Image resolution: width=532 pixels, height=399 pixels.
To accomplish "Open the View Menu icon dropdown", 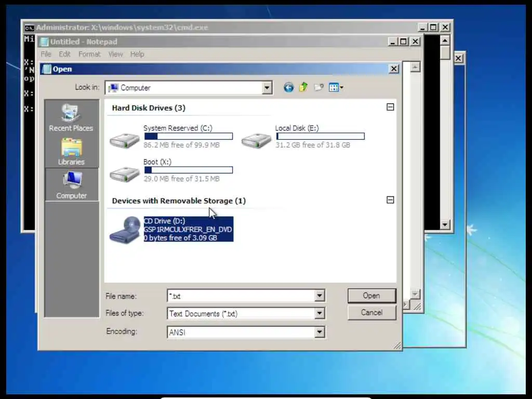I will [x=336, y=87].
